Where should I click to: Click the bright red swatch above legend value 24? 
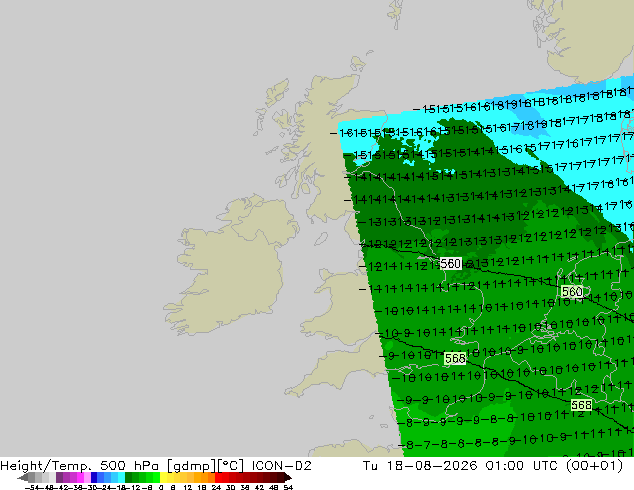[218, 478]
